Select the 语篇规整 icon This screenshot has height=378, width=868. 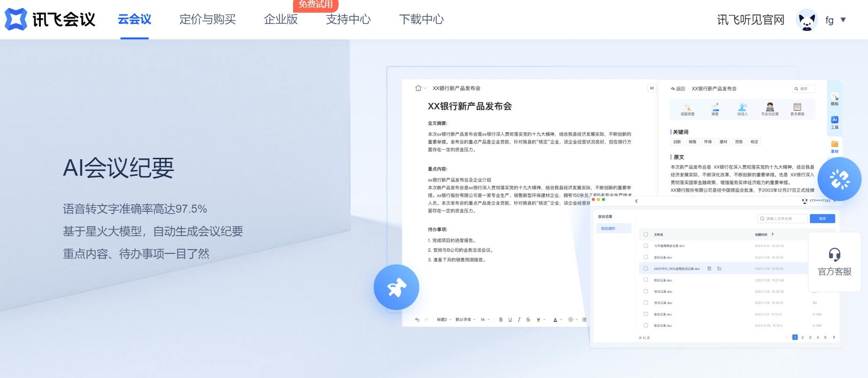[687, 110]
